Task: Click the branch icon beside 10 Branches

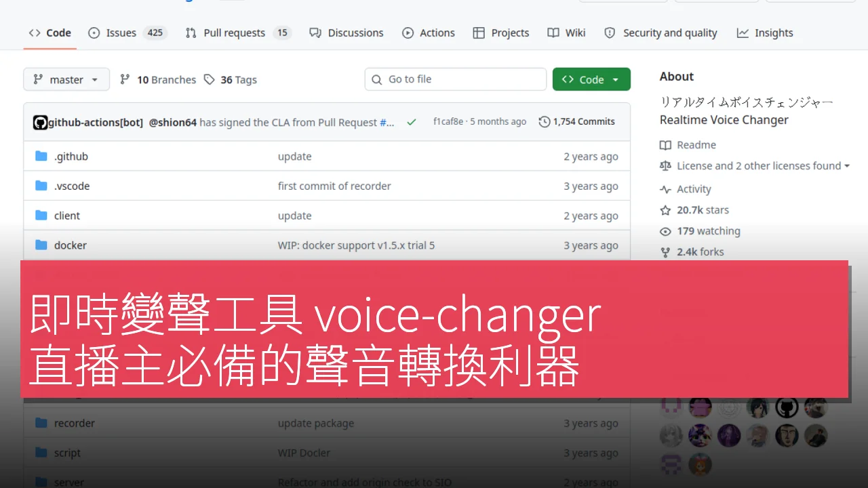Action: (125, 79)
